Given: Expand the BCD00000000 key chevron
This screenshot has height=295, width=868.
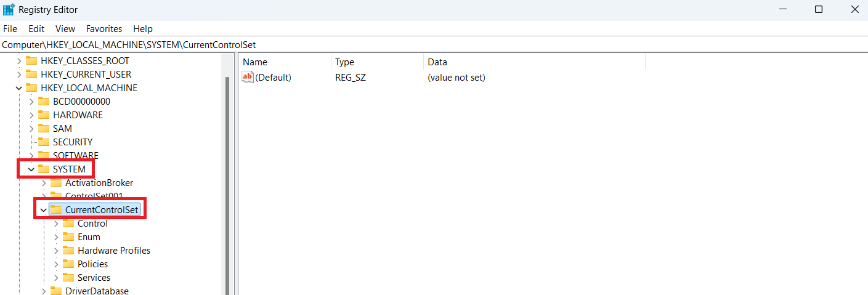Looking at the screenshot, I should pyautogui.click(x=31, y=102).
